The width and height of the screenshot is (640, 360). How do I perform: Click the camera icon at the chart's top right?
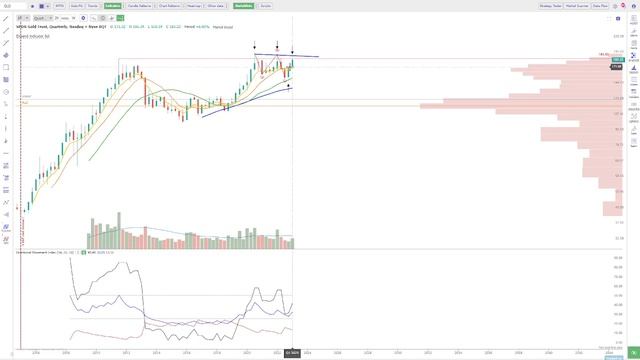coord(618,18)
